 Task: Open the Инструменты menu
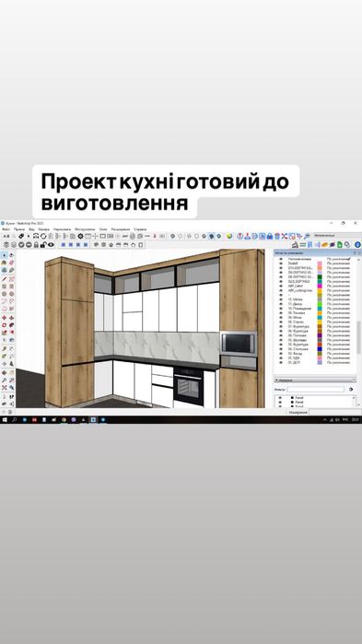point(85,229)
